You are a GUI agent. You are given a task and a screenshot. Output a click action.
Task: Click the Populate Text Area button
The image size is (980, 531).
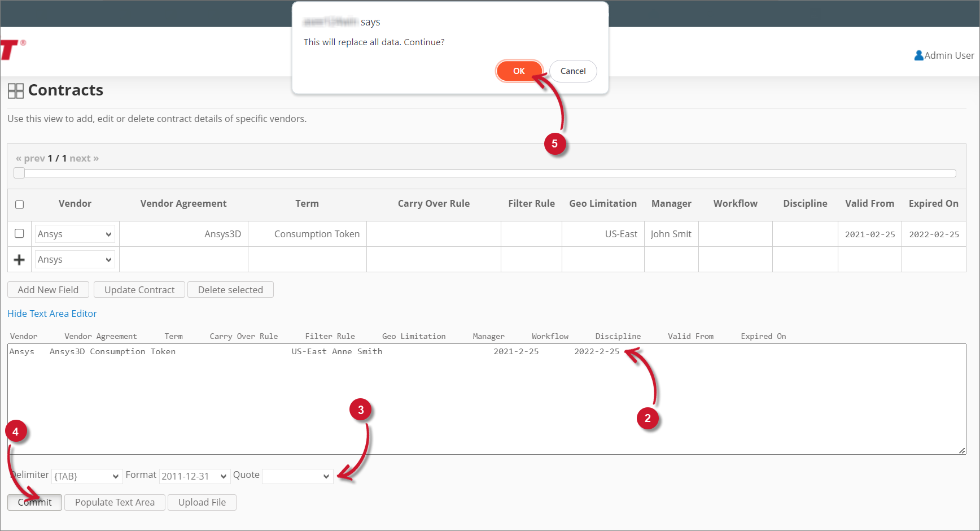click(114, 502)
